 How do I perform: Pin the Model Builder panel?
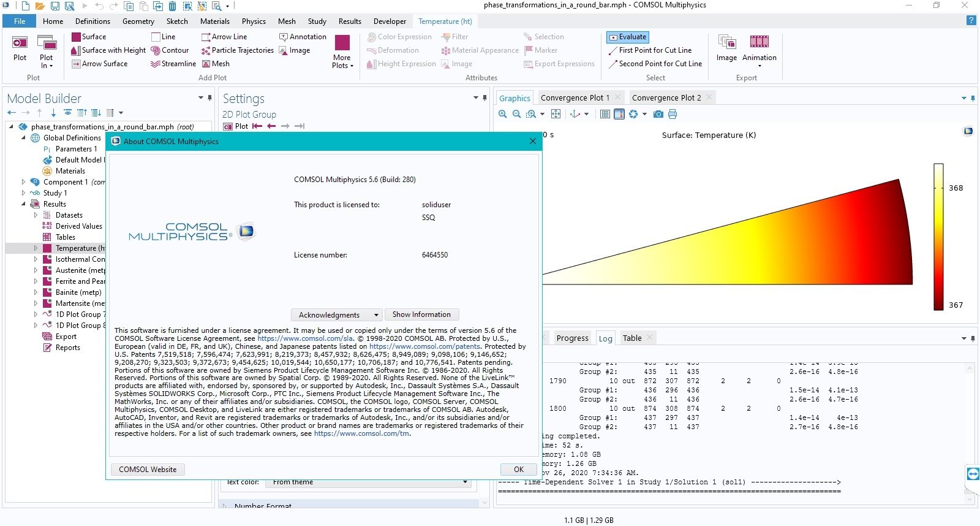tap(210, 98)
